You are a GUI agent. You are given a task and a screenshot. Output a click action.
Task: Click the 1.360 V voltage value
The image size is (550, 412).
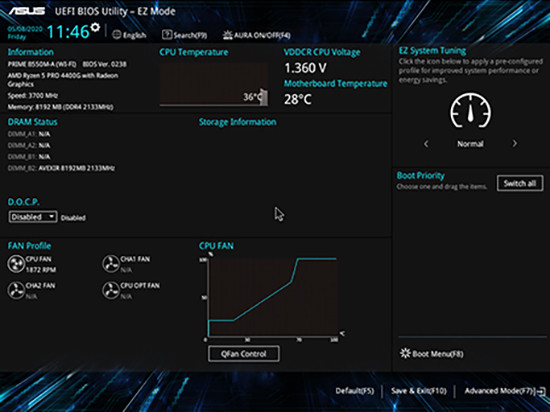click(305, 68)
